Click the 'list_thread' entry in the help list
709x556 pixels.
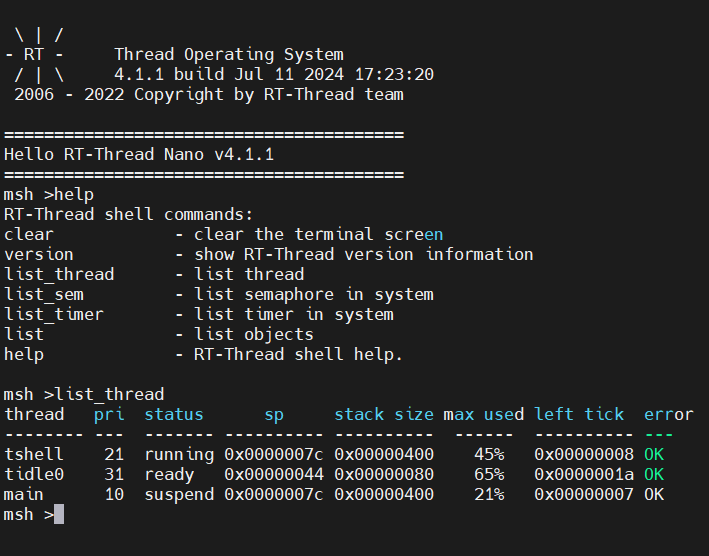(59, 274)
